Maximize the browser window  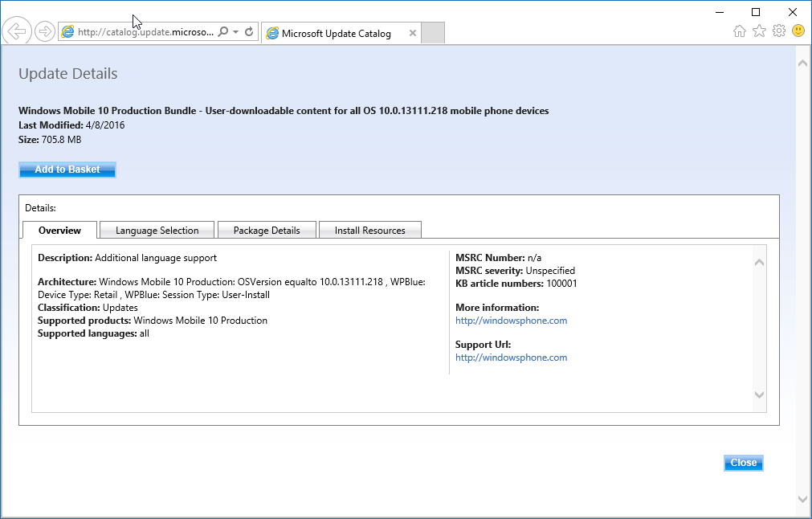click(756, 12)
